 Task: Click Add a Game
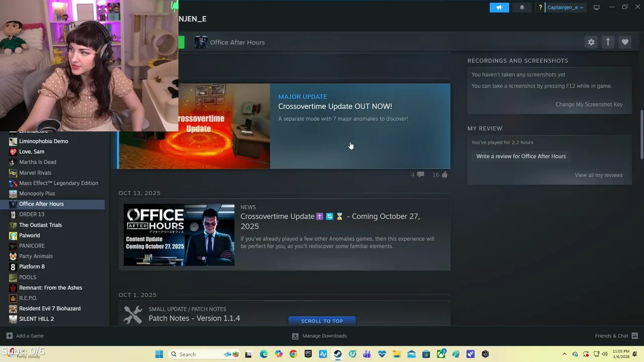[25, 336]
